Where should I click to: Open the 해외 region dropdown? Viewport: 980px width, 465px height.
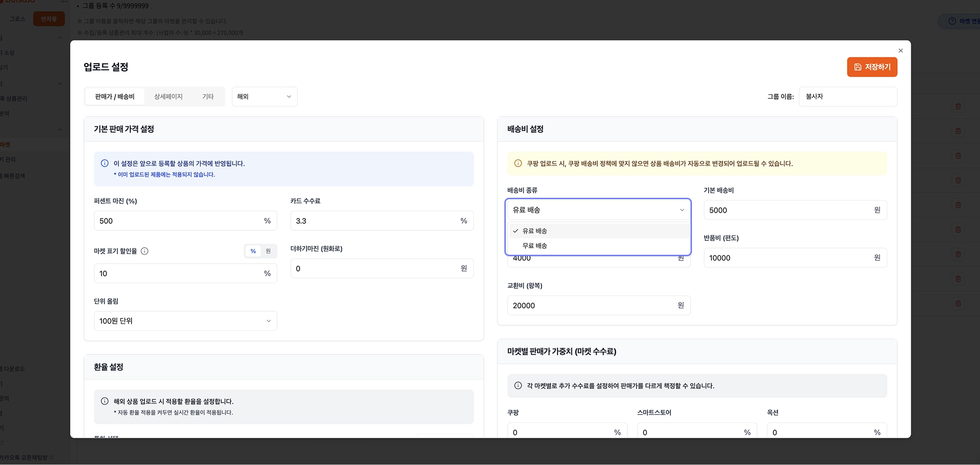(x=264, y=96)
